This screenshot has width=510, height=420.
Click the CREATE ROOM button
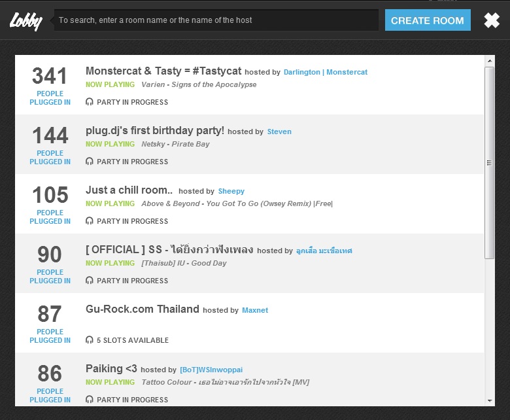tap(428, 20)
